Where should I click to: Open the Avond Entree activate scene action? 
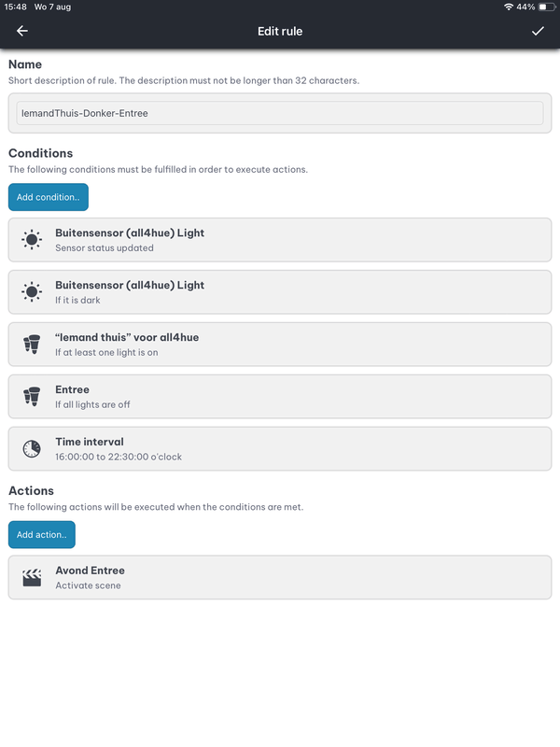click(x=280, y=577)
